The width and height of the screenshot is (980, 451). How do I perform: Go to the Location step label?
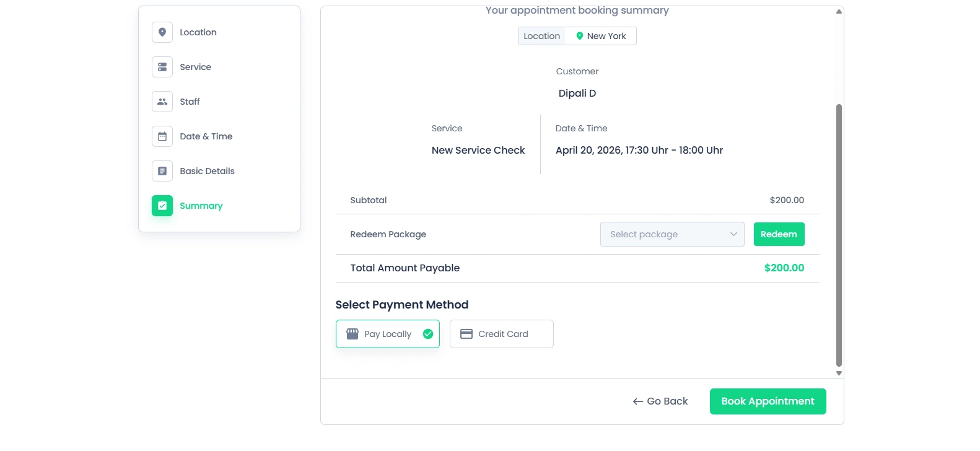pyautogui.click(x=198, y=32)
